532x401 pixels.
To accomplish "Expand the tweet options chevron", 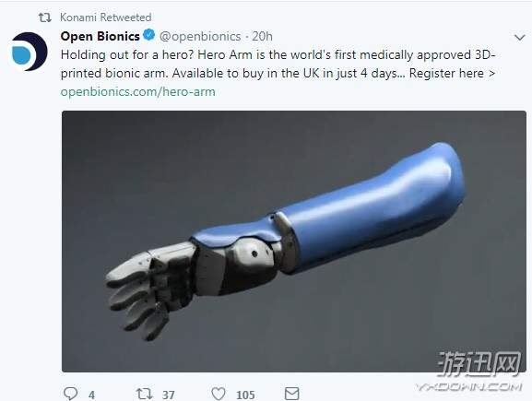I will point(520,37).
